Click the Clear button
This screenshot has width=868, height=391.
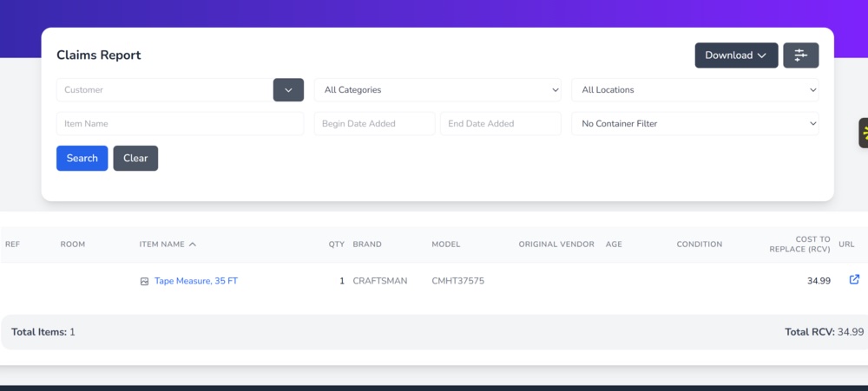pos(135,158)
